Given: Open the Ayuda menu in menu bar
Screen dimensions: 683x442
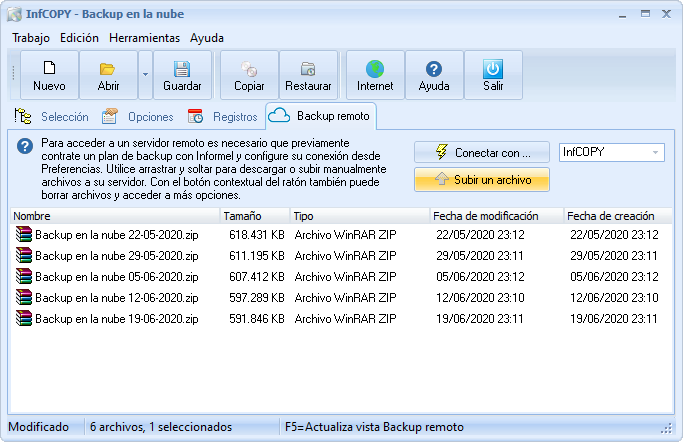Looking at the screenshot, I should pos(207,38).
